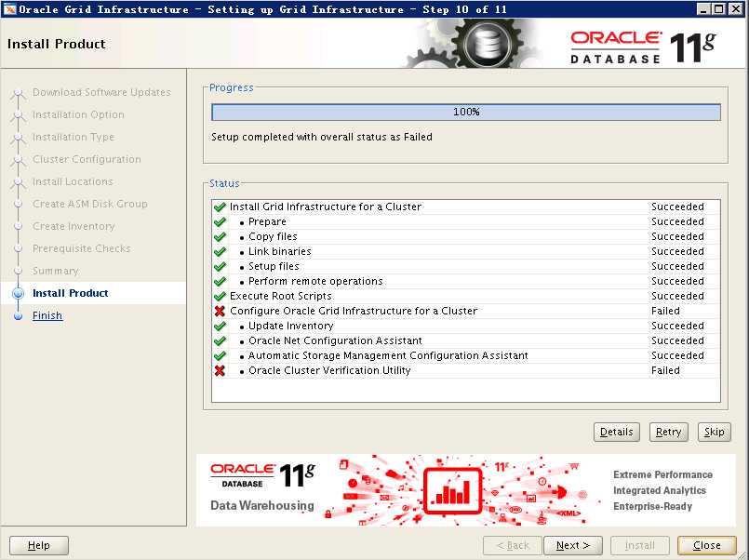Select Installation Type step

[x=74, y=137]
